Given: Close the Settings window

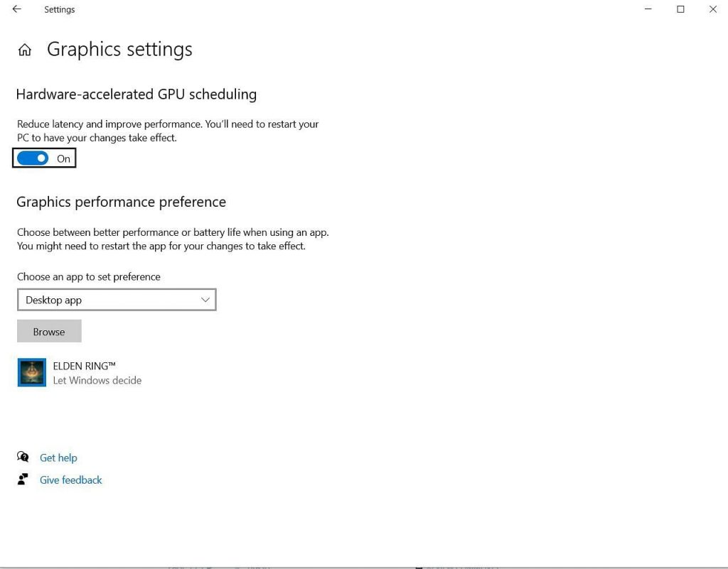Looking at the screenshot, I should (712, 9).
